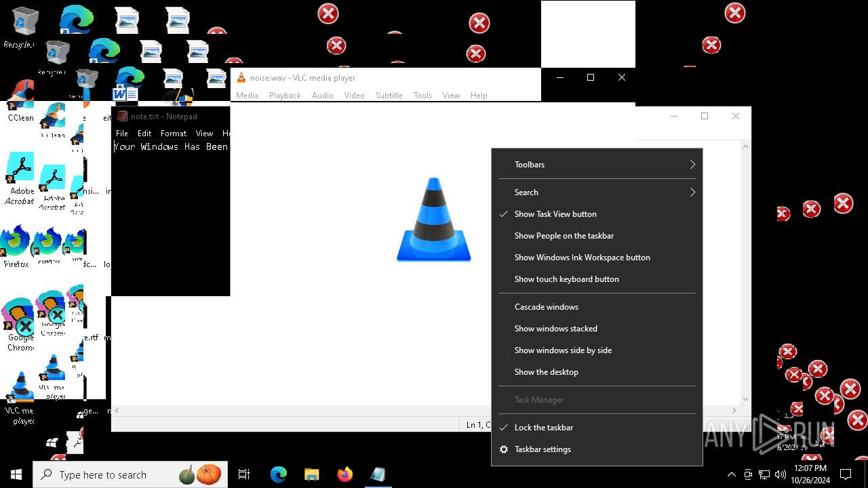This screenshot has height=488, width=868.
Task: Open VLC Video menu
Action: [354, 96]
